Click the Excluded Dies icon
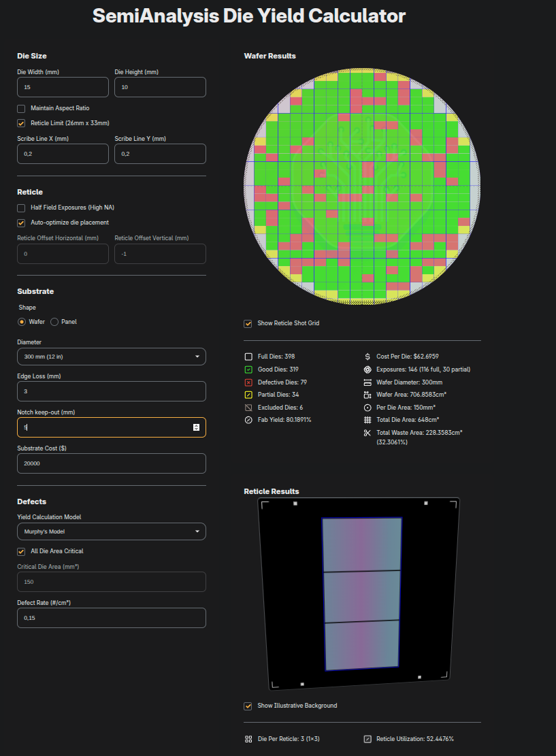 tap(248, 408)
